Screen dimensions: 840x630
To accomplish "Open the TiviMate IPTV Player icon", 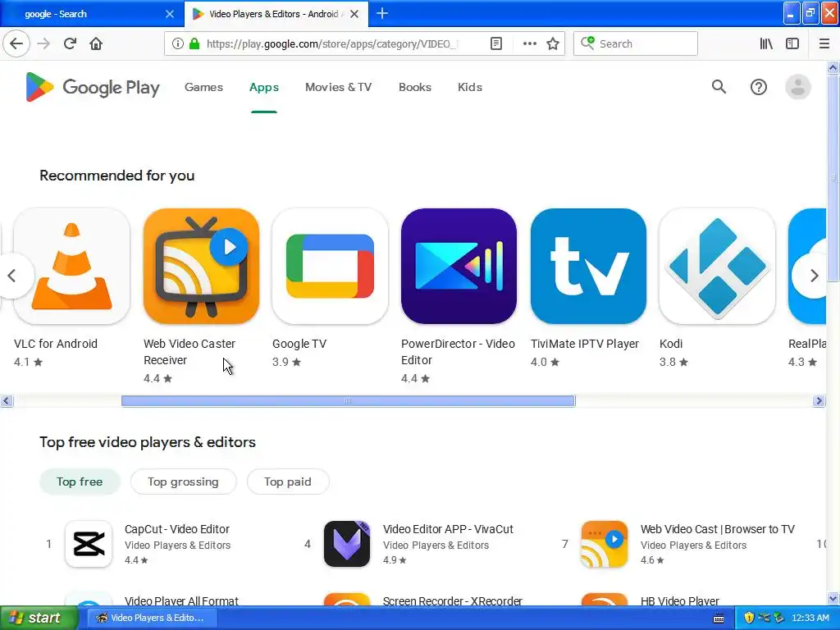I will click(x=588, y=267).
